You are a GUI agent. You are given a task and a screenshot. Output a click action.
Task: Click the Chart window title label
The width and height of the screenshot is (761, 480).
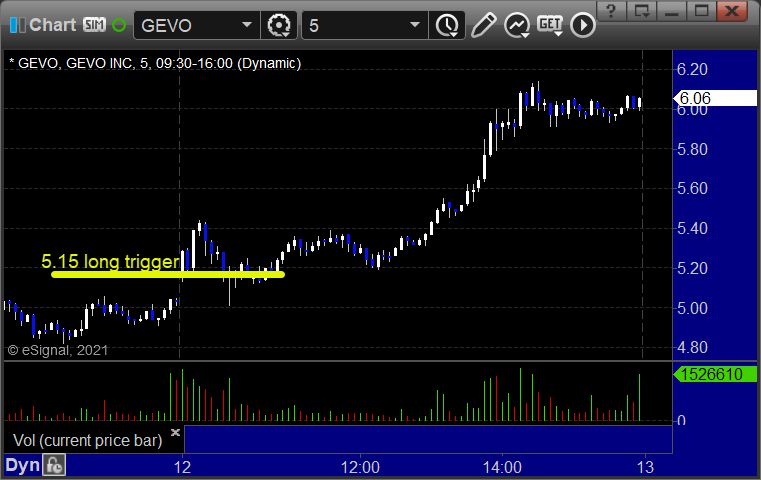(52, 25)
